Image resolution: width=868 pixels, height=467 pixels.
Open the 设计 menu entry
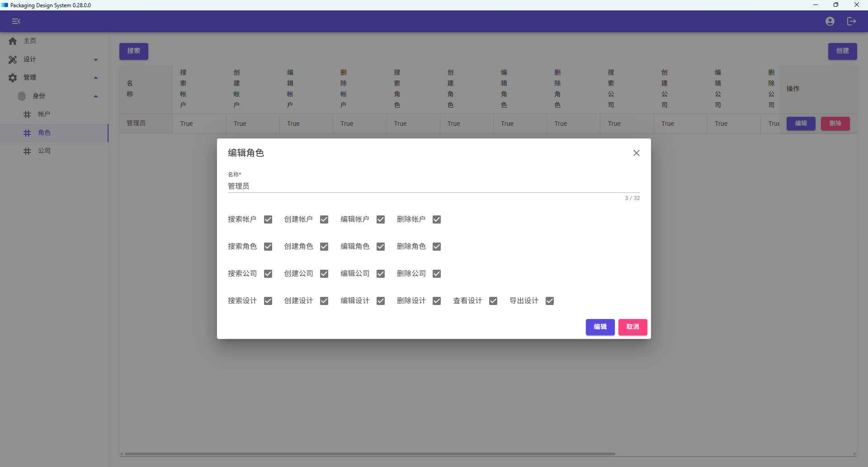[54, 59]
